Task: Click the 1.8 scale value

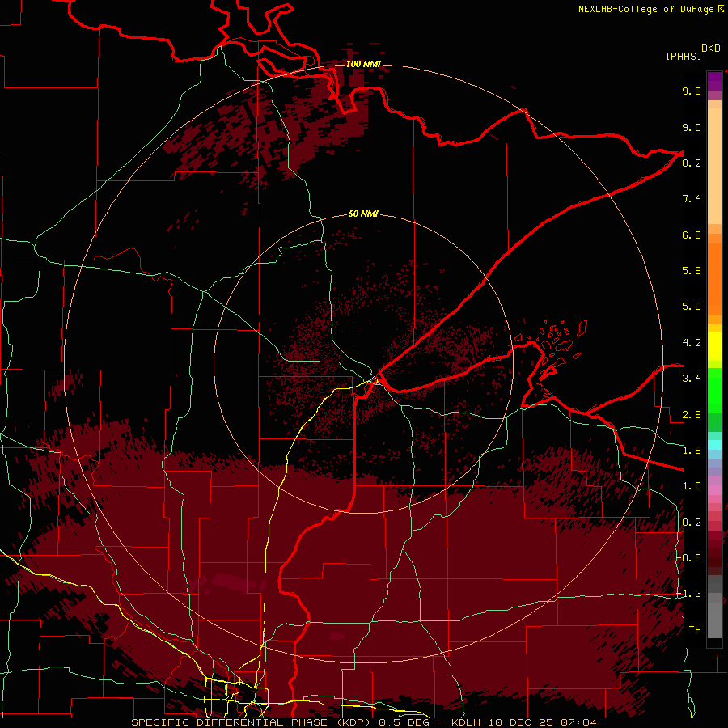Action: [692, 451]
